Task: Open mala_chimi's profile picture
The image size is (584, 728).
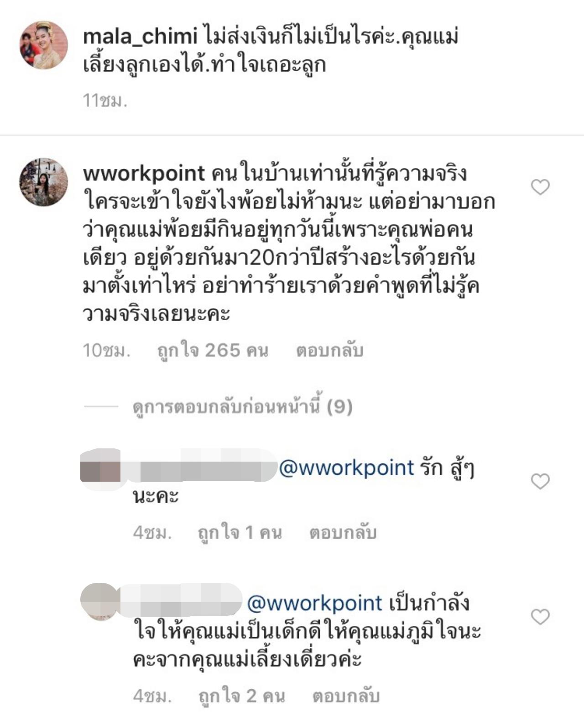Action: click(x=43, y=45)
